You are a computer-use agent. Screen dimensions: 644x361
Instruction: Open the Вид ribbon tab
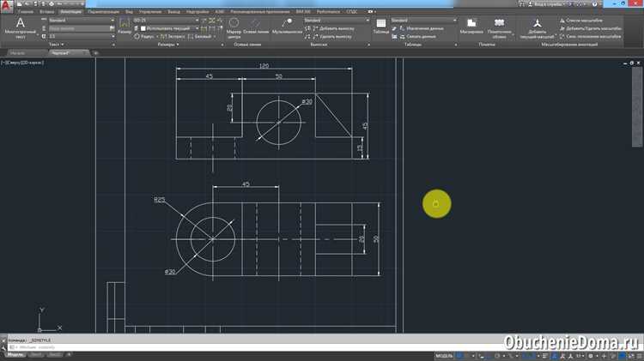point(129,12)
